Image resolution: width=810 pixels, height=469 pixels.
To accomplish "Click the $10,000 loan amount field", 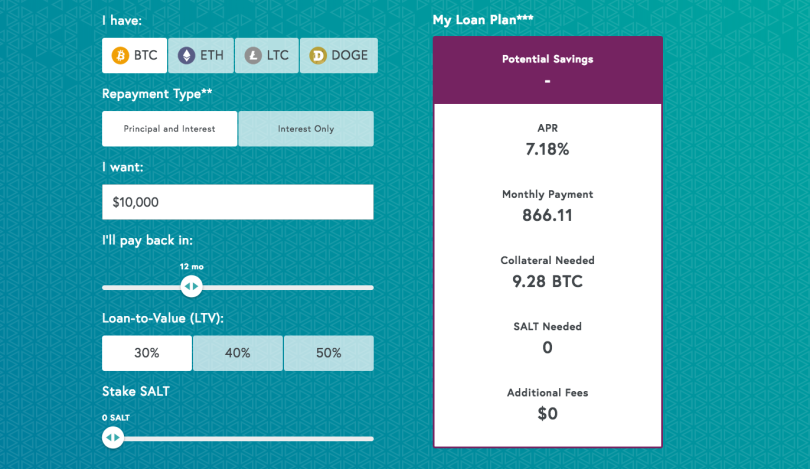I will pyautogui.click(x=238, y=202).
